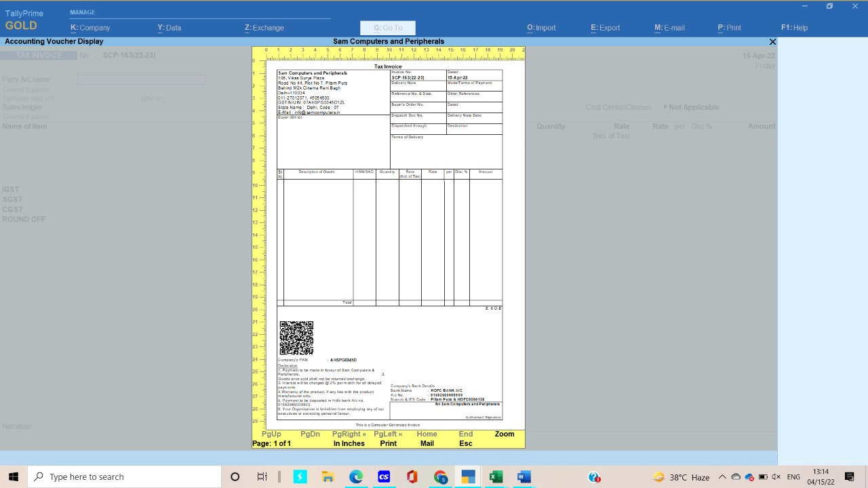Switch ruler to In Inches

[349, 443]
